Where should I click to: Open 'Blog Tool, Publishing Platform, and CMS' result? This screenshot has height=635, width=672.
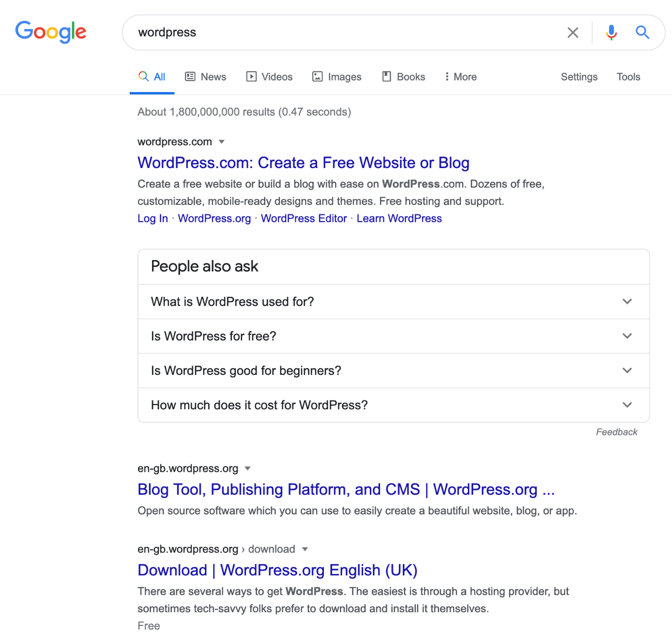346,490
